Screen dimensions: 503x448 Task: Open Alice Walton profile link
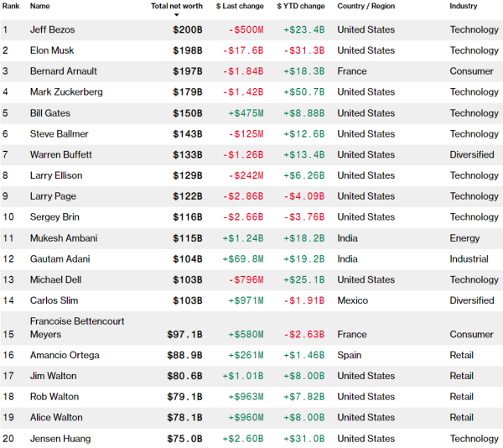[x=56, y=418]
